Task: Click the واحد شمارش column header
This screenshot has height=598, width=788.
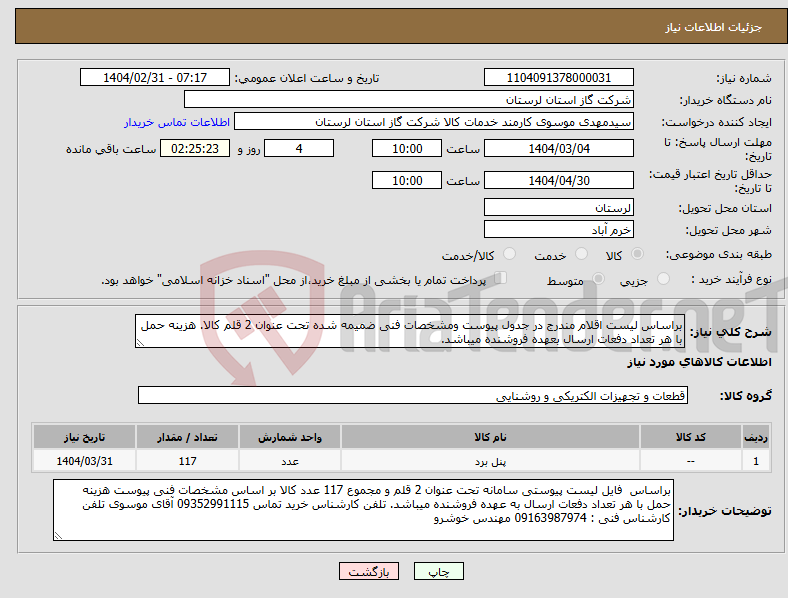Action: pos(290,437)
